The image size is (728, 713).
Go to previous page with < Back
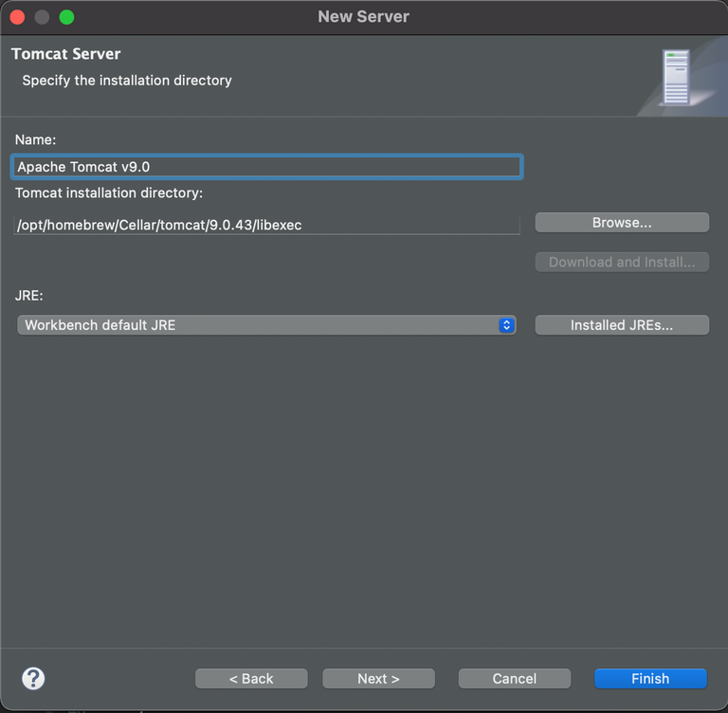[x=251, y=679]
